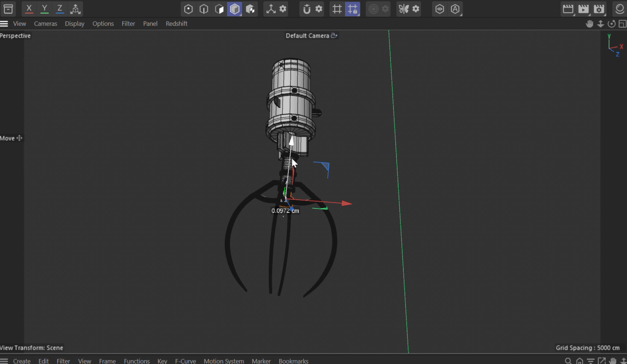Open Render Settings clapperboard gear icon
Viewport: 627px width, 364px height.
pos(599,9)
